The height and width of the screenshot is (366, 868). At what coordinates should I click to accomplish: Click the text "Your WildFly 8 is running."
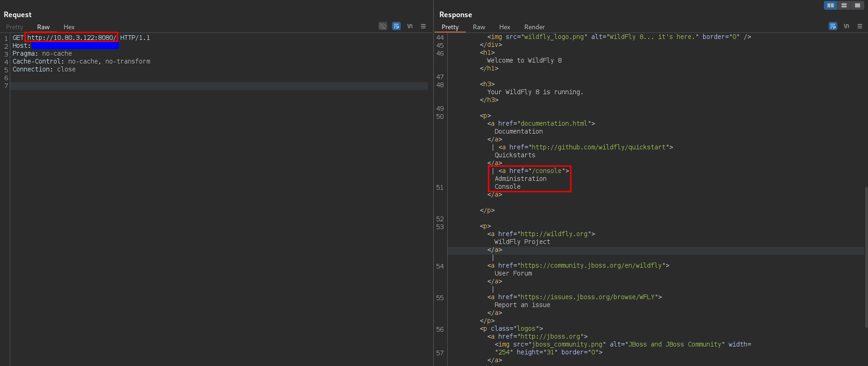point(535,92)
